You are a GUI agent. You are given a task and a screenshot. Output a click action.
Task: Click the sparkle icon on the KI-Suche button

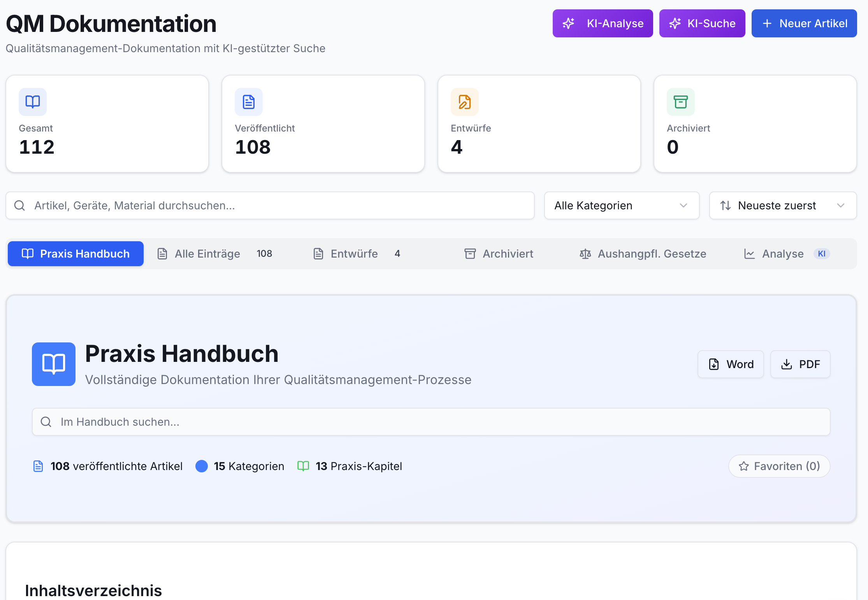pyautogui.click(x=675, y=23)
